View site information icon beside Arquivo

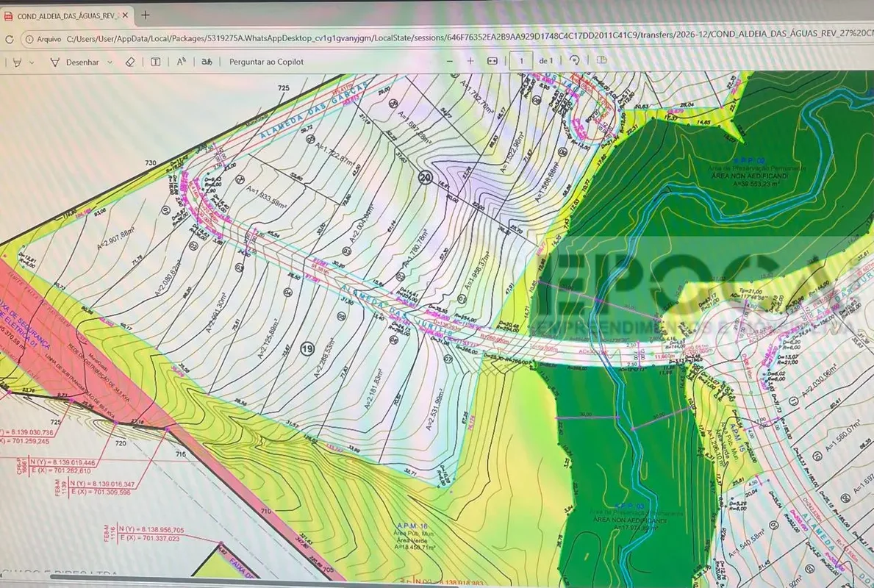(29, 40)
